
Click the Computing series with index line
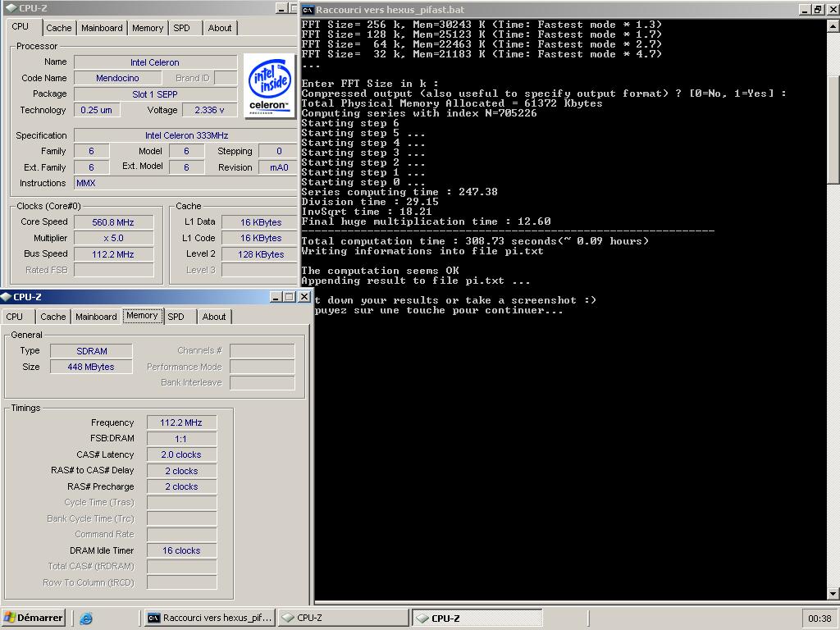click(419, 113)
